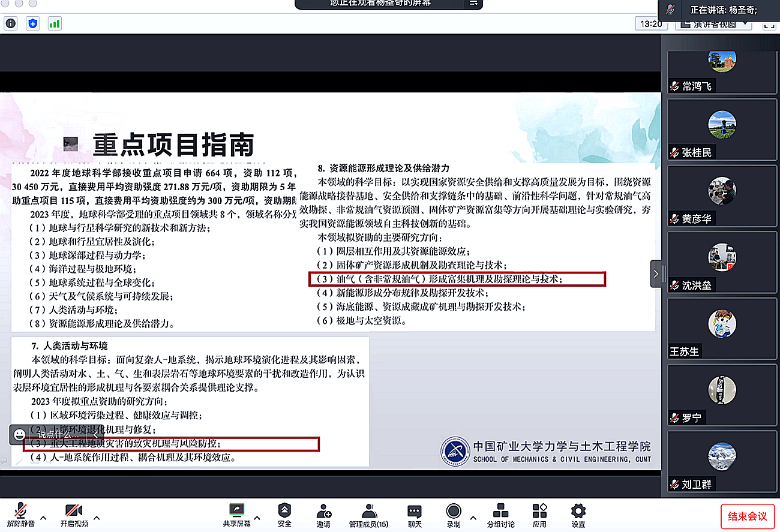780x532 pixels.
Task: Click the meeting info icon in top-left
Action: (x=11, y=23)
